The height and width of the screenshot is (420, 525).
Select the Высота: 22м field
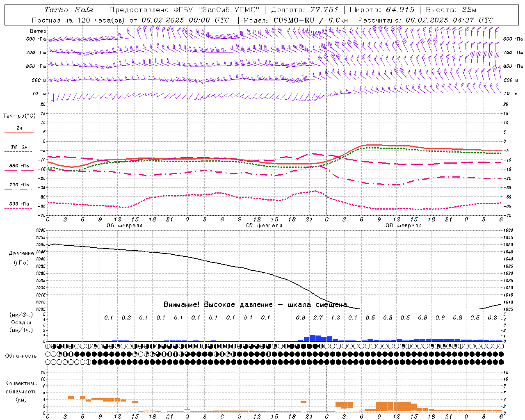(x=451, y=10)
